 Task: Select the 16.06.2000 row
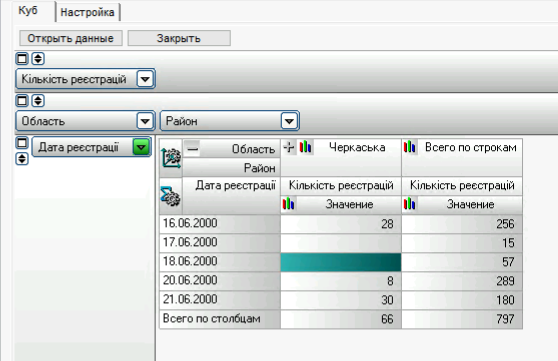coord(220,224)
